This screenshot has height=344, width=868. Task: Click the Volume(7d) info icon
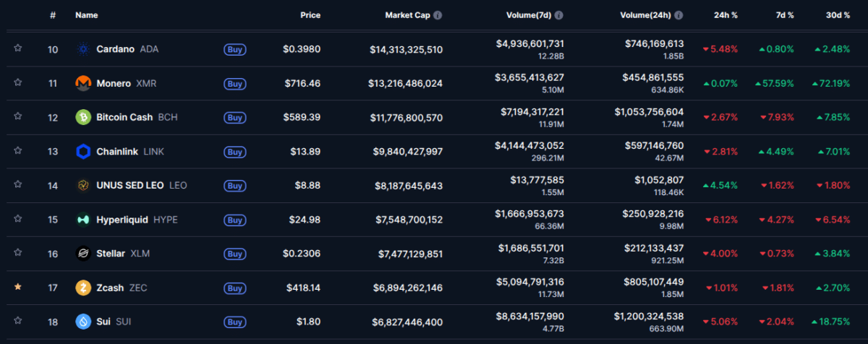click(x=558, y=14)
